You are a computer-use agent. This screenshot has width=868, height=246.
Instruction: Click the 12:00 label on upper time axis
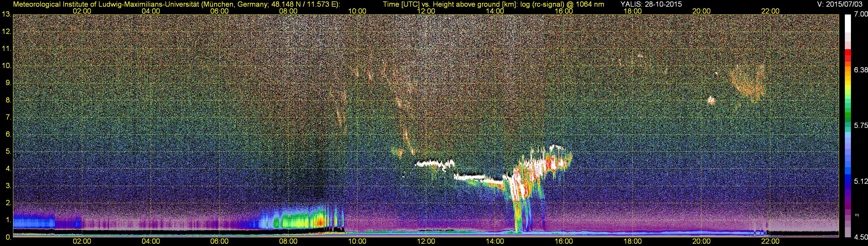tap(426, 11)
